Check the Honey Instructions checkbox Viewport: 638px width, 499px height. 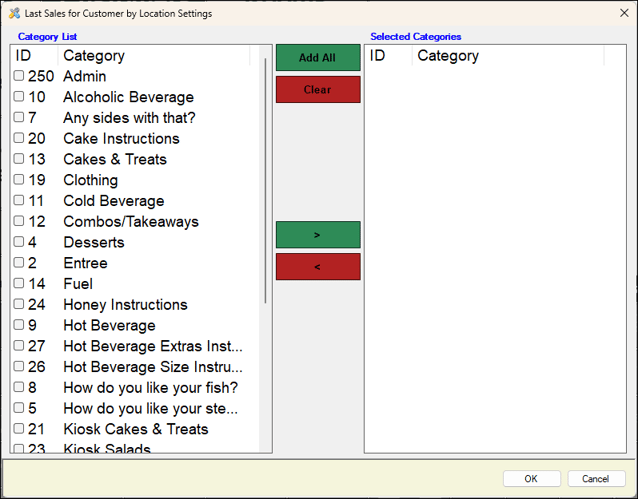pos(19,304)
